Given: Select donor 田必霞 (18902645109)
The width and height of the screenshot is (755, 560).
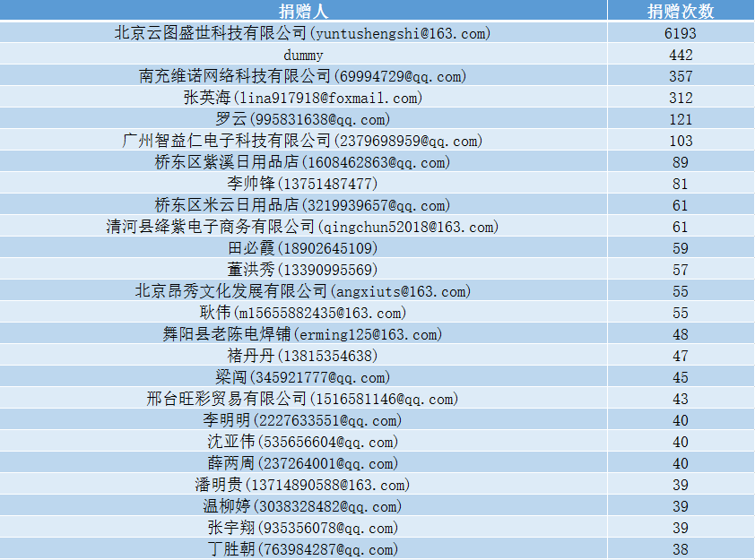Looking at the screenshot, I should (x=303, y=248).
